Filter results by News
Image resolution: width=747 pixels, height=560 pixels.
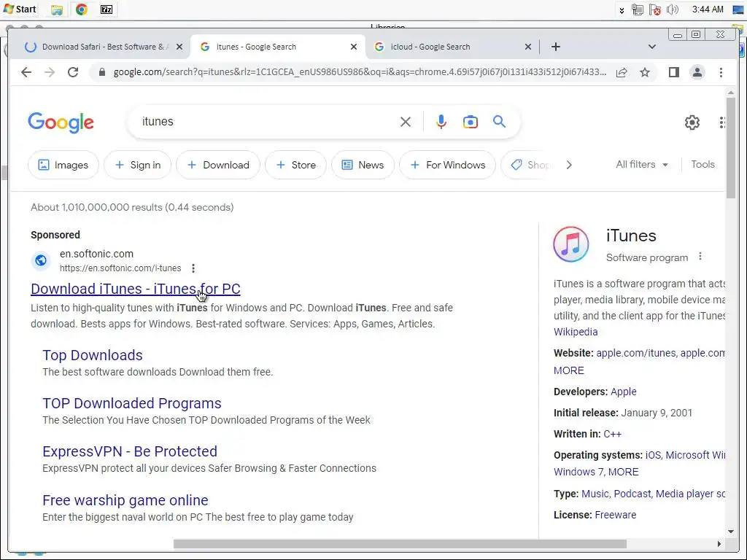363,165
